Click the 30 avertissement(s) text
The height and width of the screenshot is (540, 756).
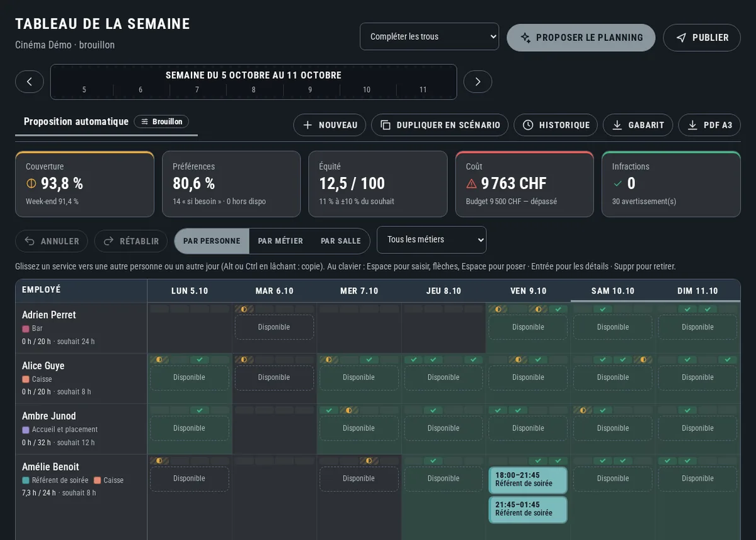click(644, 202)
